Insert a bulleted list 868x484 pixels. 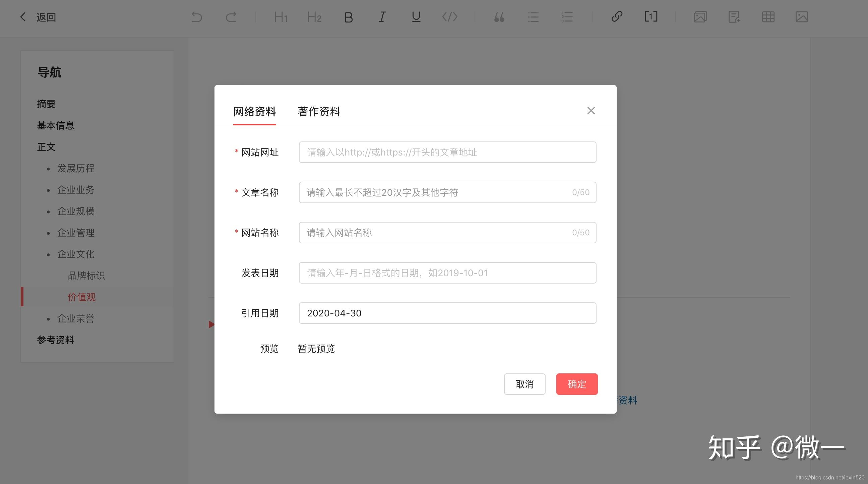(x=533, y=17)
